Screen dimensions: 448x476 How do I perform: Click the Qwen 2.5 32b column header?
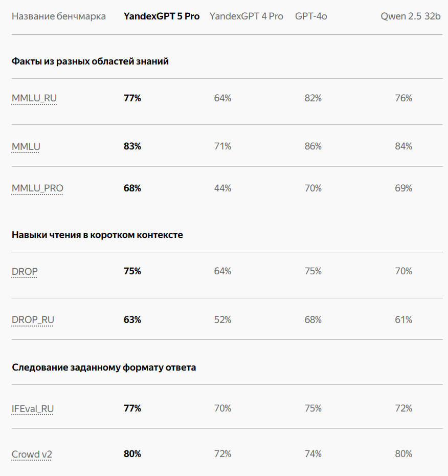[410, 16]
